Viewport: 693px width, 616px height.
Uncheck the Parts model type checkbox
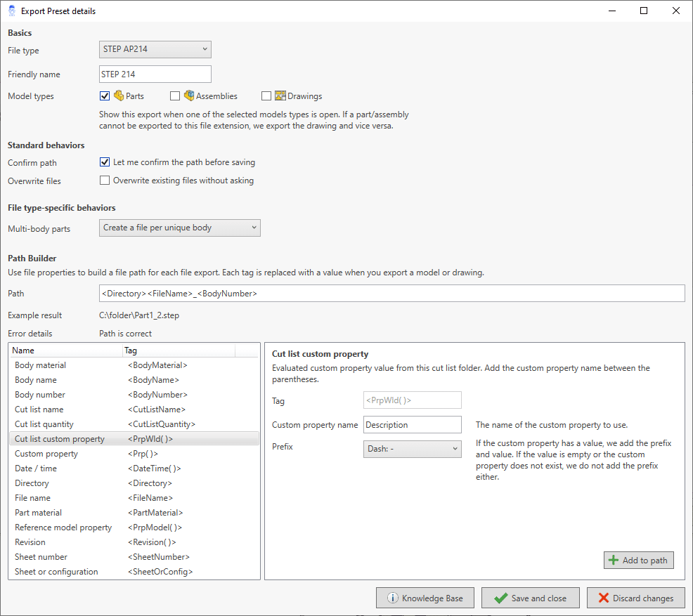click(x=104, y=96)
